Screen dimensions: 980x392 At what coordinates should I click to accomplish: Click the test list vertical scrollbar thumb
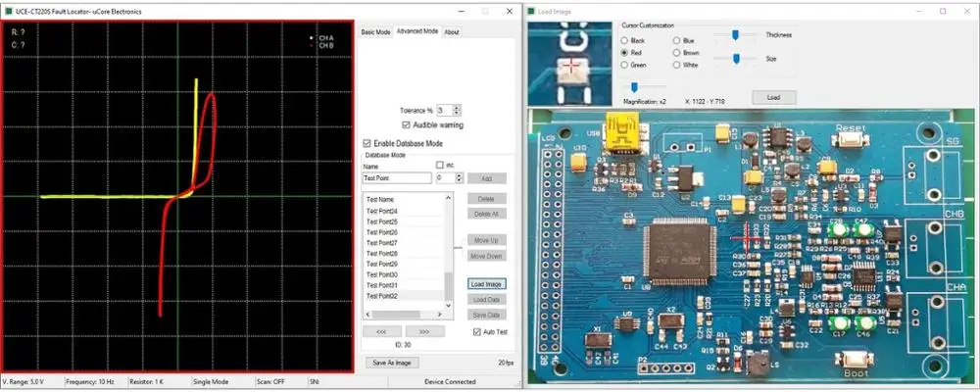448,286
